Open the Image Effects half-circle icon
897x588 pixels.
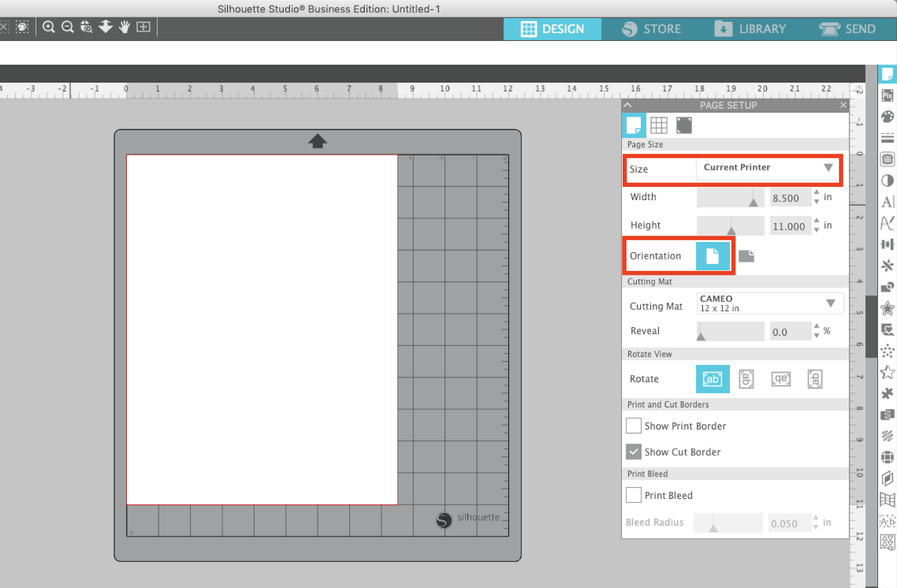tap(887, 180)
